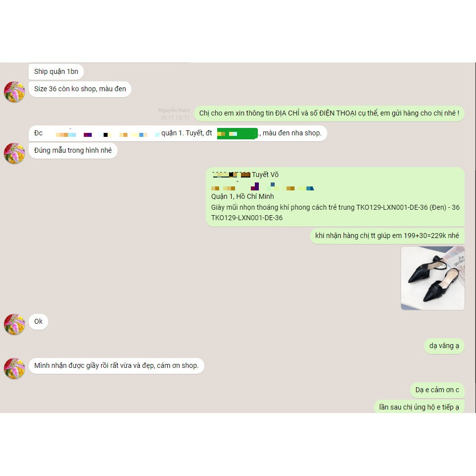The height and width of the screenshot is (476, 476).
Task: Click the 'Dạ e cảm ơn c' bubble
Action: 437,390
